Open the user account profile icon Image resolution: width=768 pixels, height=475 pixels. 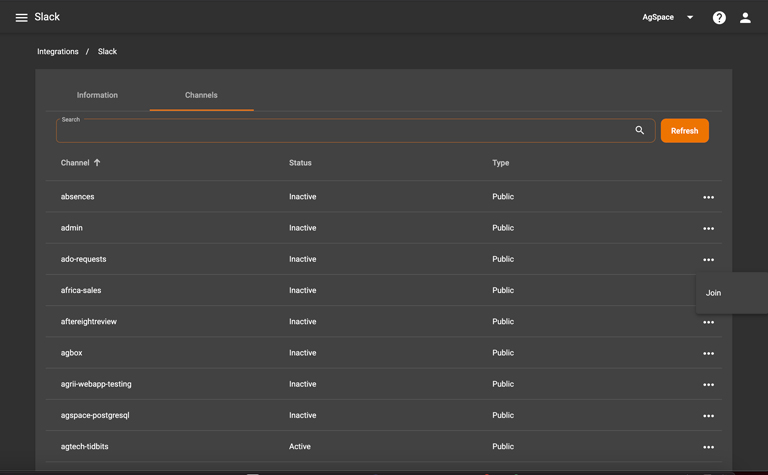coord(745,18)
